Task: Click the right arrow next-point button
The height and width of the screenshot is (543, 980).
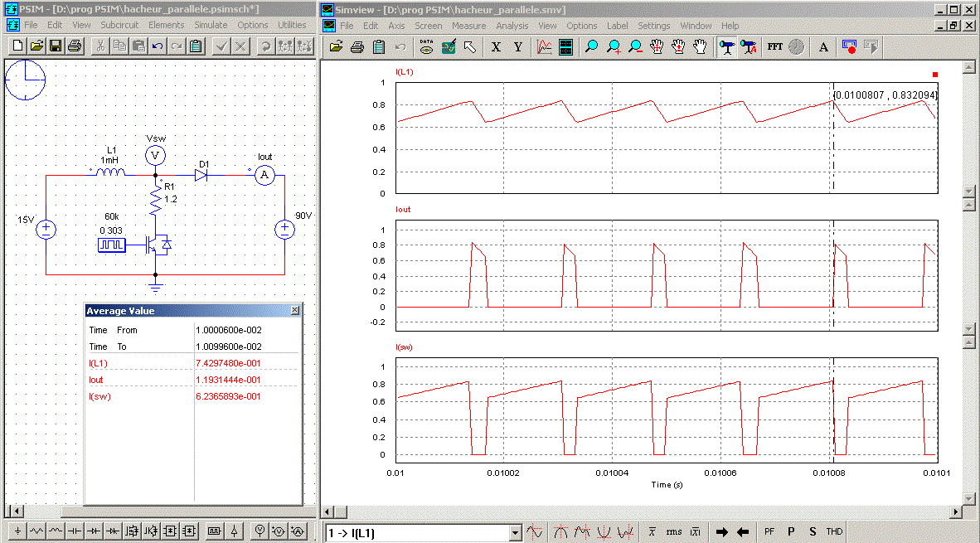Action: [721, 532]
